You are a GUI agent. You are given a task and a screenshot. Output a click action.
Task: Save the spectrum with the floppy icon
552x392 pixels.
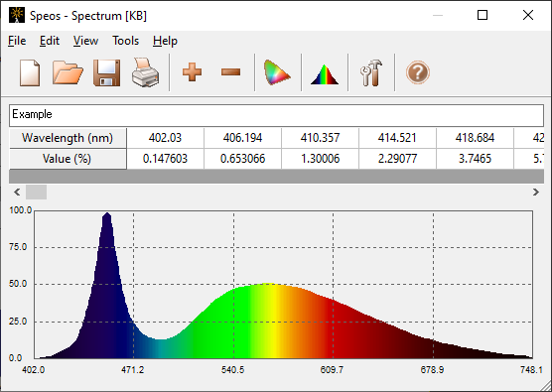[x=106, y=72]
